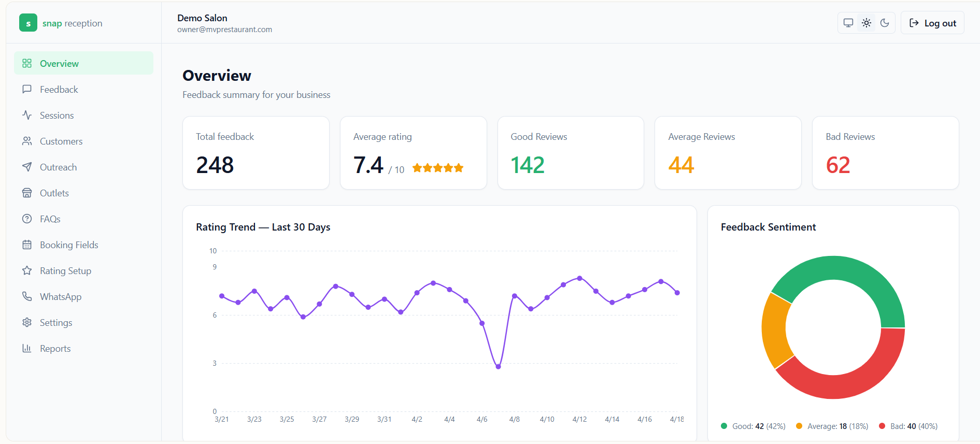Click the Overview grid icon in sidebar
Image resolution: width=980 pixels, height=444 pixels.
coord(27,63)
